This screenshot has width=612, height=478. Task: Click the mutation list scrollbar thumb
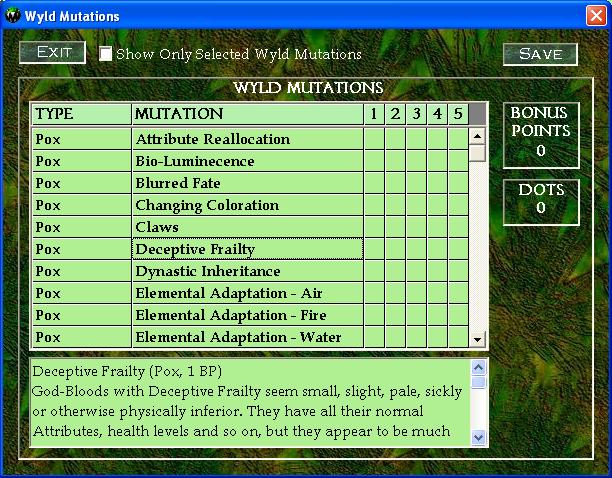click(x=477, y=153)
